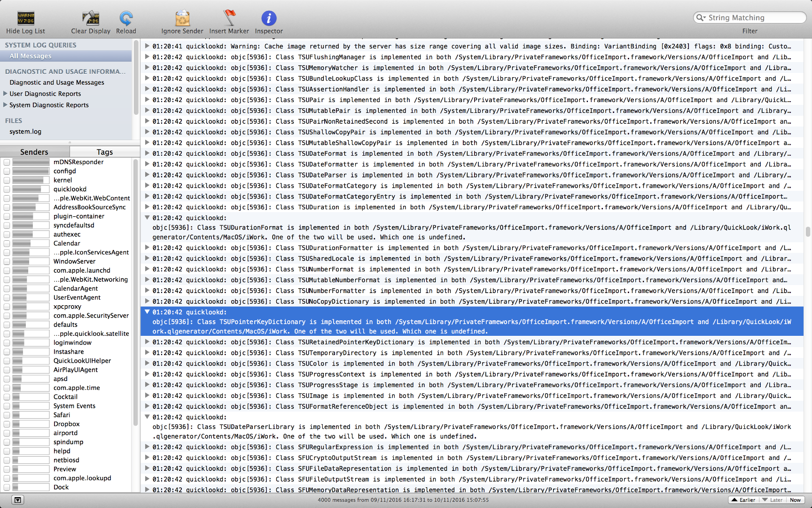Screen dimensions: 812x508
Task: Tick the mDNSResponder sender checkbox
Action: [x=7, y=162]
